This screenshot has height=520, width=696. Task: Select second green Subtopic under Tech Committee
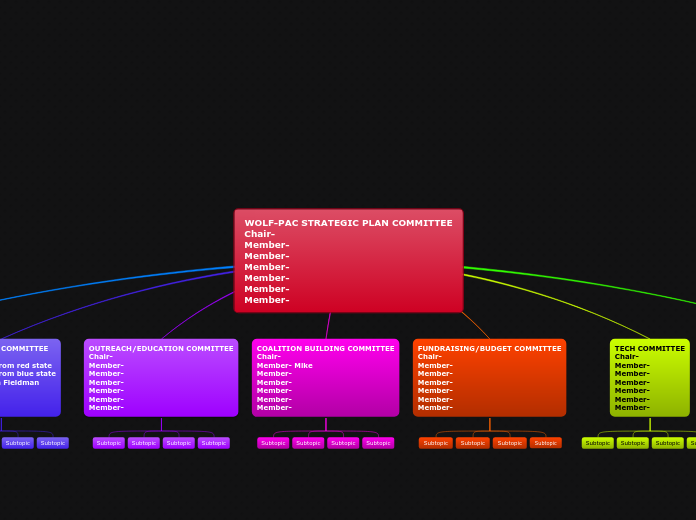tap(633, 443)
